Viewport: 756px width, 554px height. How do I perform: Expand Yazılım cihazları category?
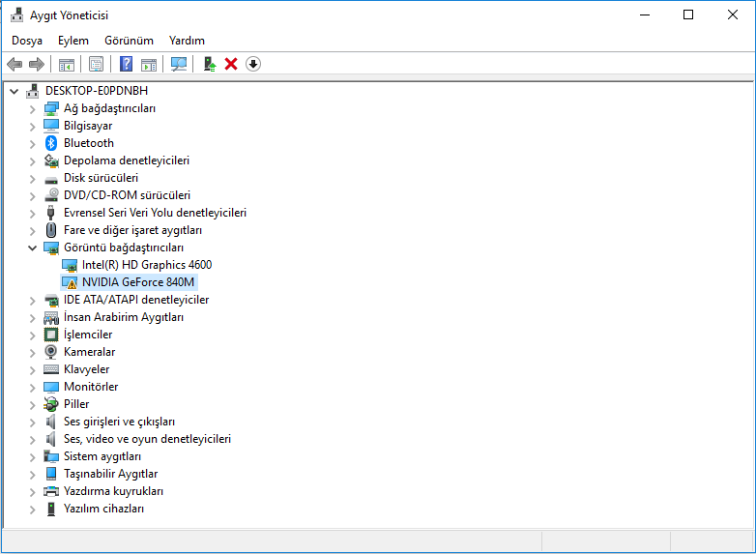32,510
